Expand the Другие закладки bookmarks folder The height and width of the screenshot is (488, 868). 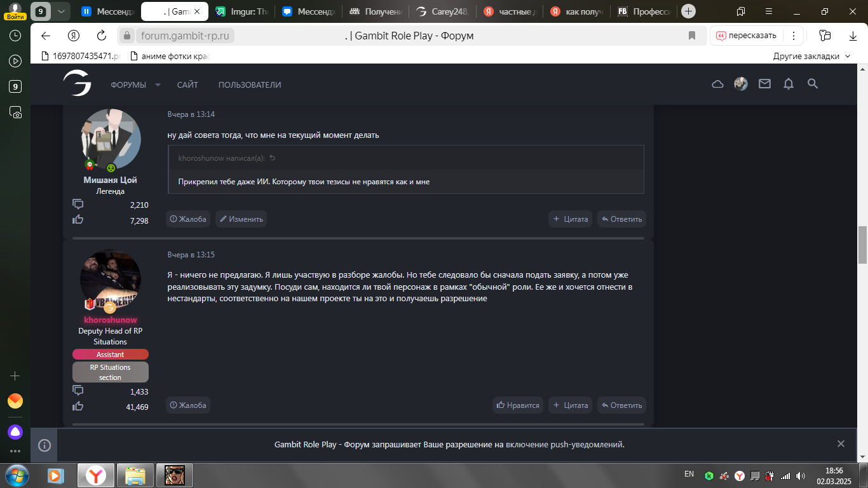(811, 56)
